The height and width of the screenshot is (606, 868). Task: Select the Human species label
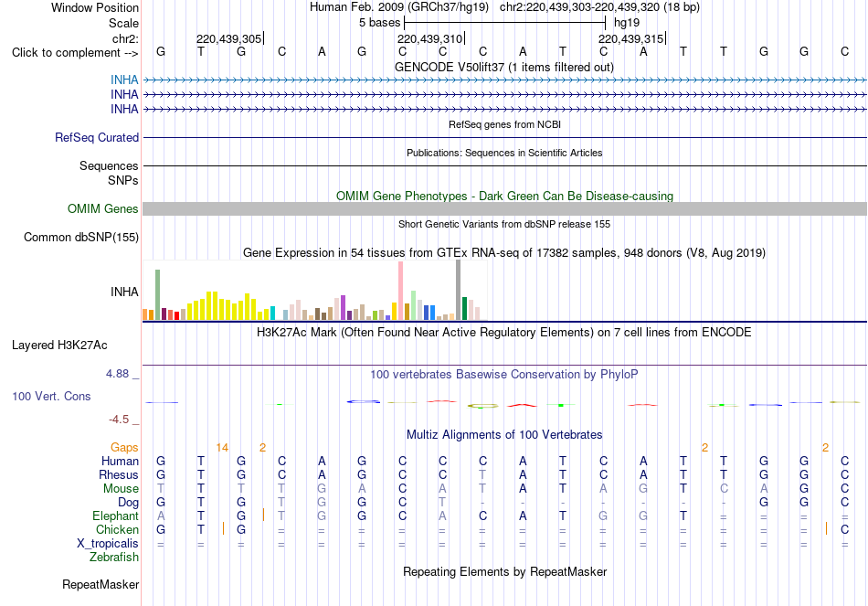(x=120, y=461)
